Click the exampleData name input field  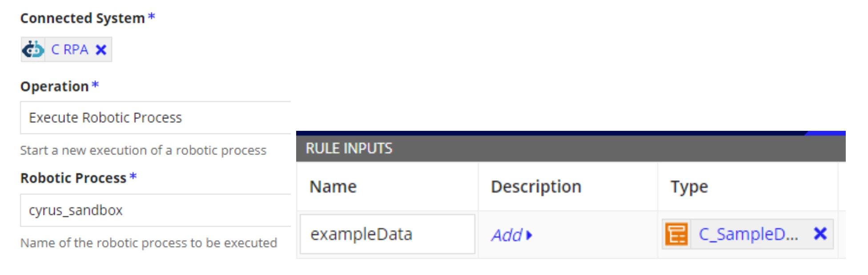[x=387, y=234]
